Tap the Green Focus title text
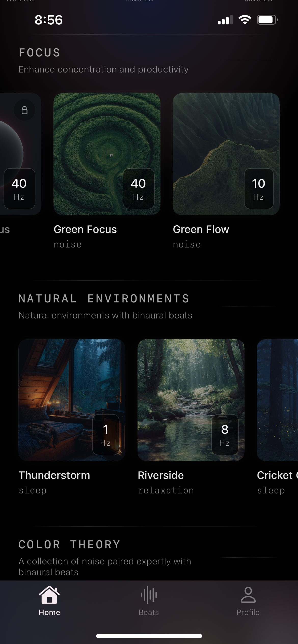Image resolution: width=298 pixels, height=644 pixels. point(85,229)
